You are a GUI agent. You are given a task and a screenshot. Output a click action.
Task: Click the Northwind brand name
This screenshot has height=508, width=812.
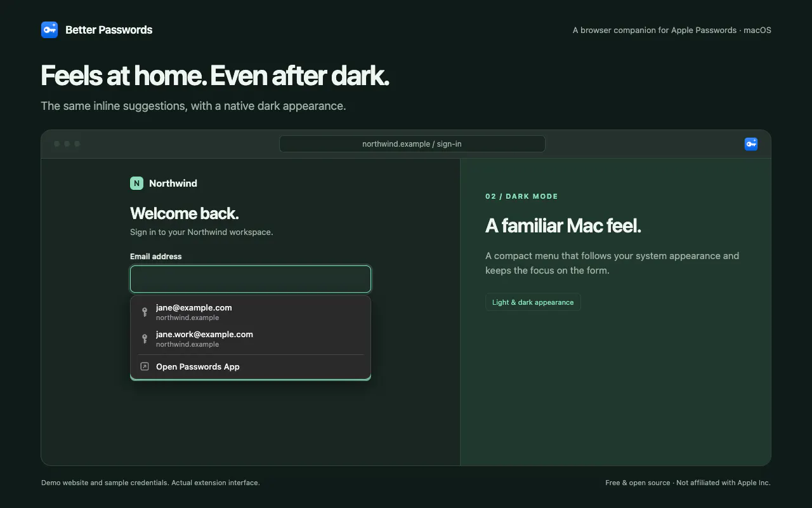pyautogui.click(x=173, y=184)
